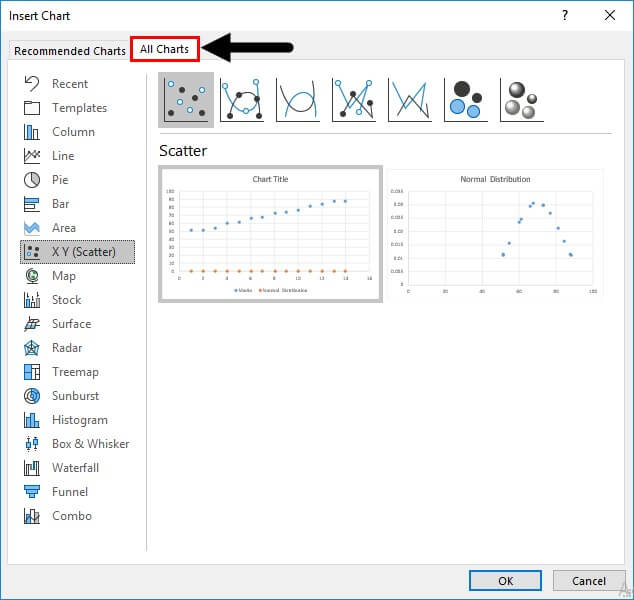Select Pie chart type label
The width and height of the screenshot is (634, 600).
click(x=60, y=180)
